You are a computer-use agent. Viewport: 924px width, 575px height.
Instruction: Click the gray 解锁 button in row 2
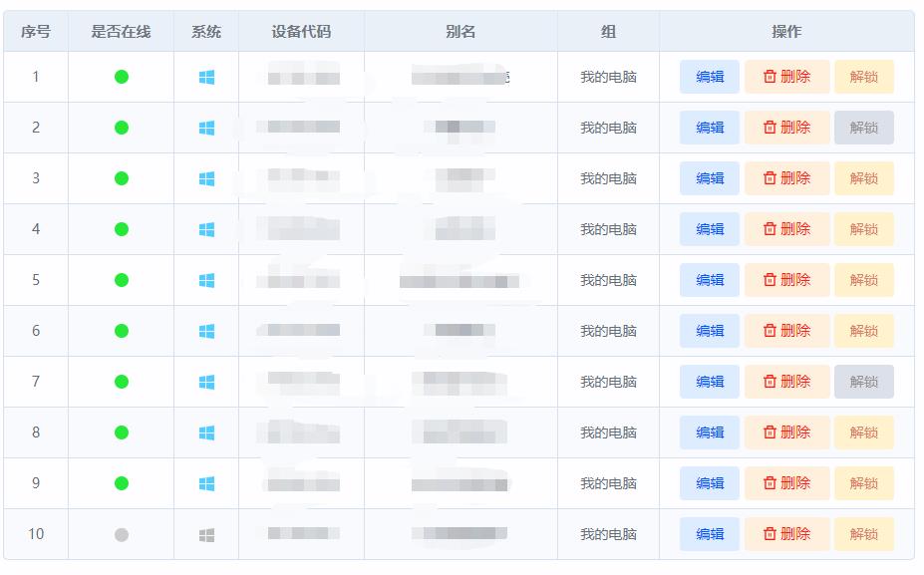(864, 128)
